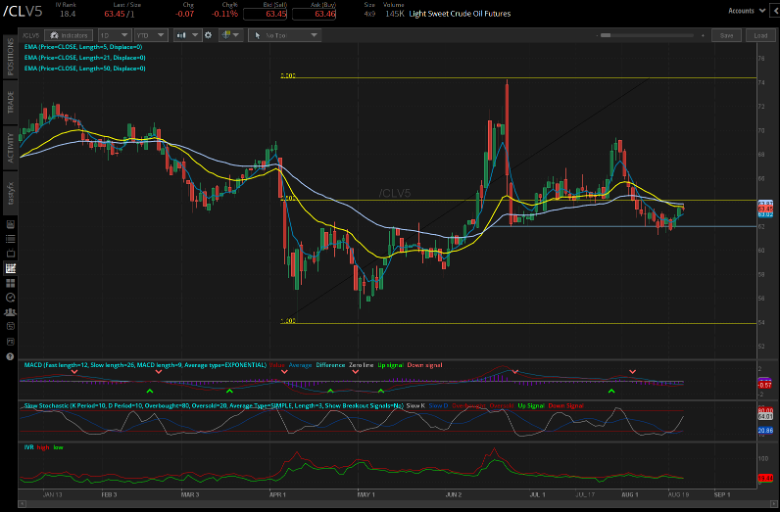
Task: Open the TRADE side tab
Action: coord(10,103)
